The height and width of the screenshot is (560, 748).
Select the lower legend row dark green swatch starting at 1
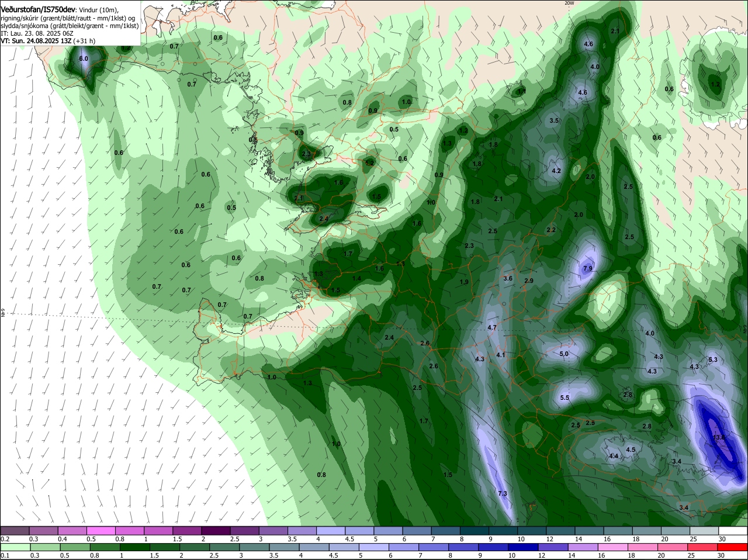tap(134, 547)
